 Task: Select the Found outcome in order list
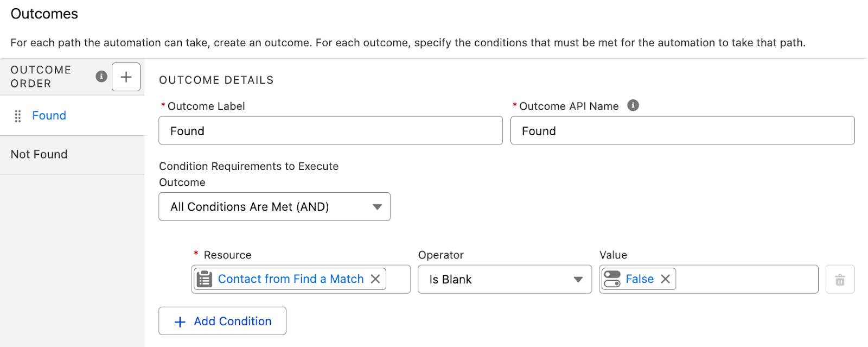point(49,116)
